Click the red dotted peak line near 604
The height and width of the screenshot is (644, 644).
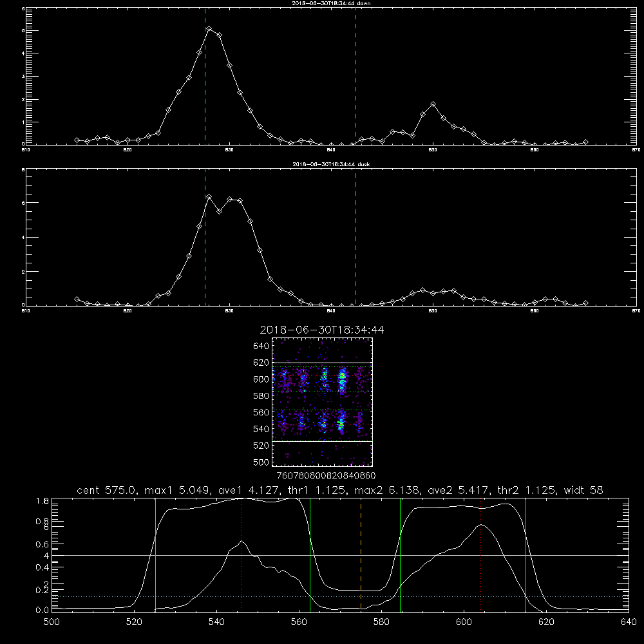click(480, 554)
